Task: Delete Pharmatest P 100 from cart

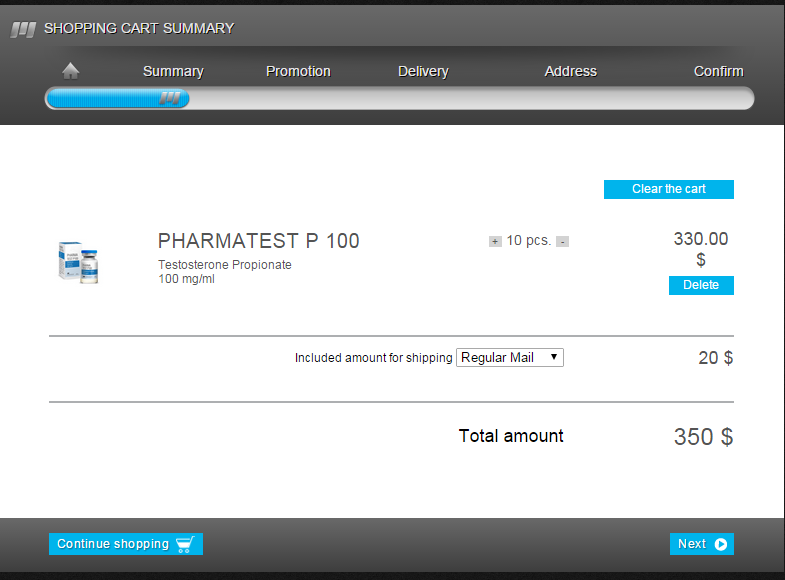Action: click(x=700, y=285)
